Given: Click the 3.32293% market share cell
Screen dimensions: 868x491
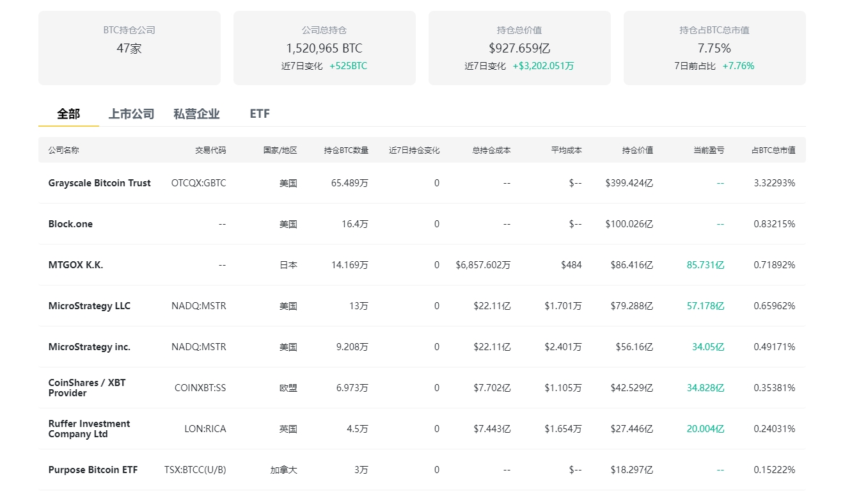Looking at the screenshot, I should [775, 183].
